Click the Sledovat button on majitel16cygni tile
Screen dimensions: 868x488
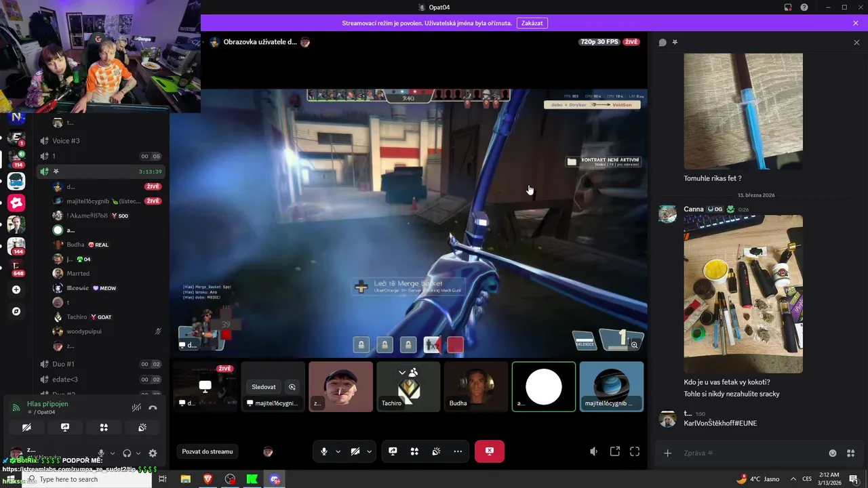coord(264,387)
